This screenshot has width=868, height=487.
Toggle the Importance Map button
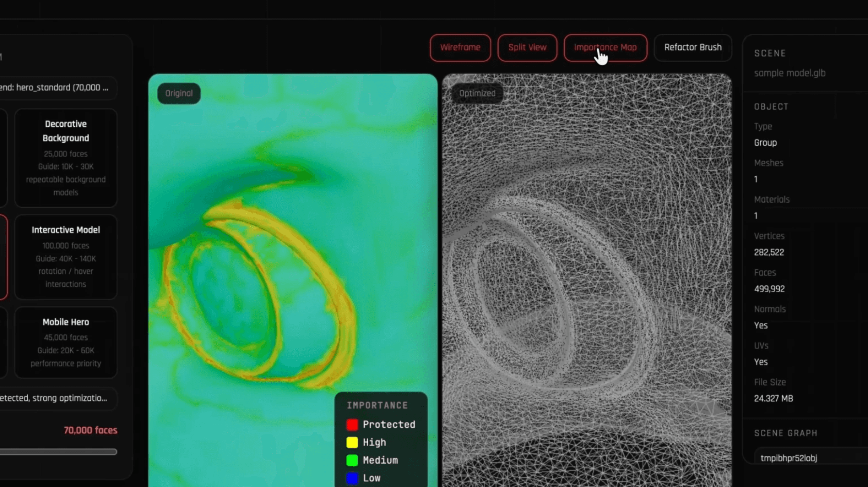pos(605,48)
